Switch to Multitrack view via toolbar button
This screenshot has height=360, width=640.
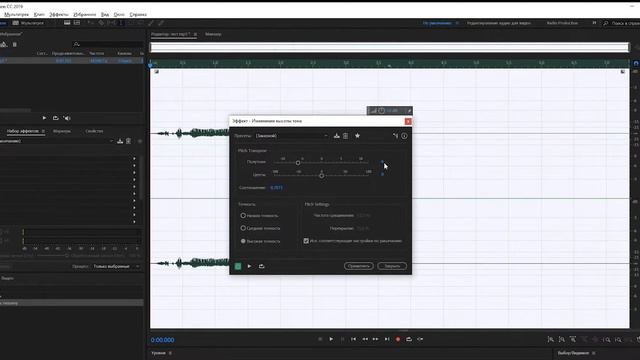pyautogui.click(x=27, y=23)
